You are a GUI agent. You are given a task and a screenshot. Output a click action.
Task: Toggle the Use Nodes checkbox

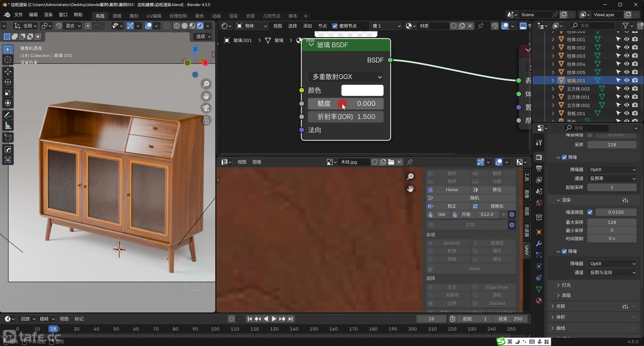pyautogui.click(x=335, y=26)
